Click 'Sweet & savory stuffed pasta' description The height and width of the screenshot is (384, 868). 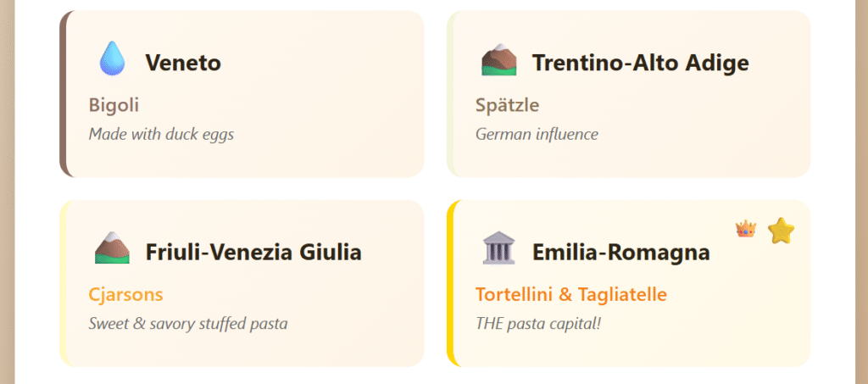point(188,323)
